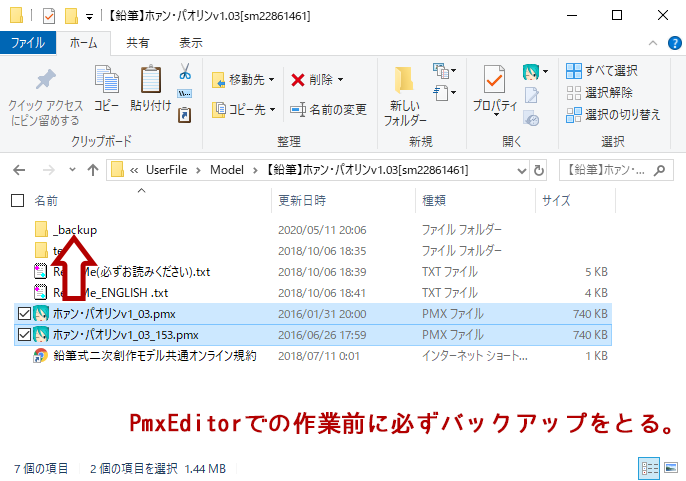
Task: Click the Back navigation arrow
Action: pyautogui.click(x=19, y=170)
